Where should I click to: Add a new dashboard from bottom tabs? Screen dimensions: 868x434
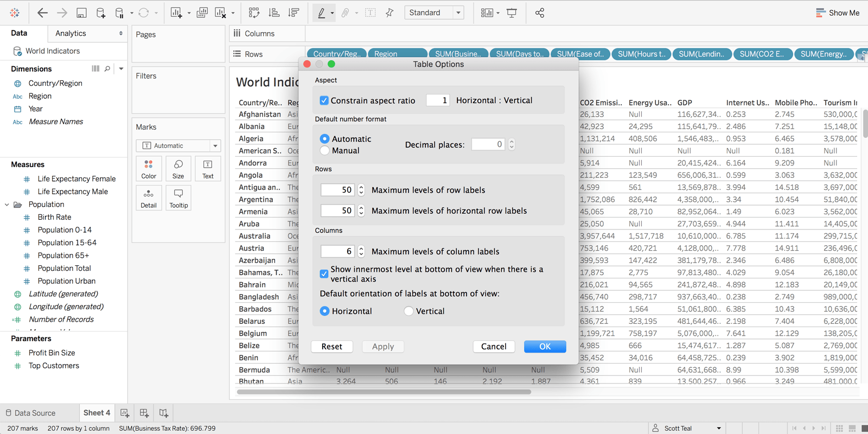click(x=144, y=413)
